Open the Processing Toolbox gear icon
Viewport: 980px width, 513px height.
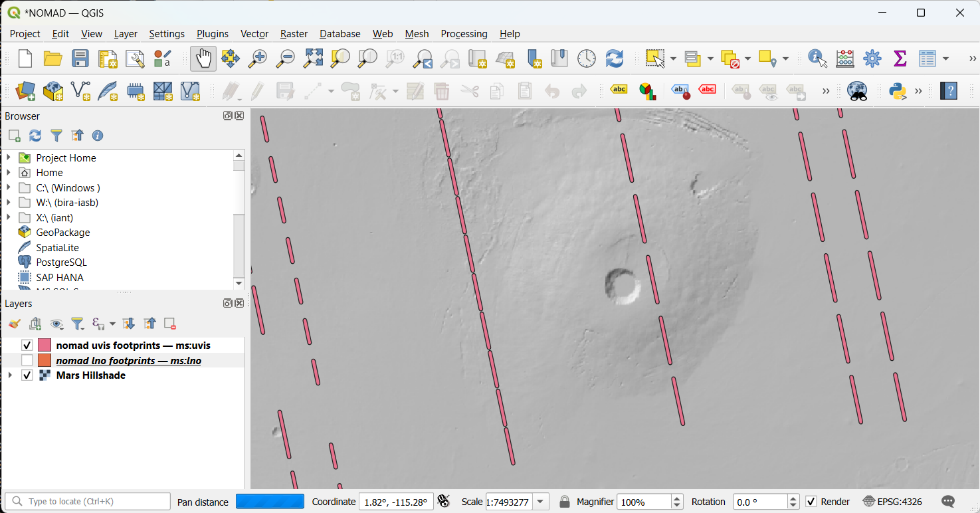coord(872,58)
